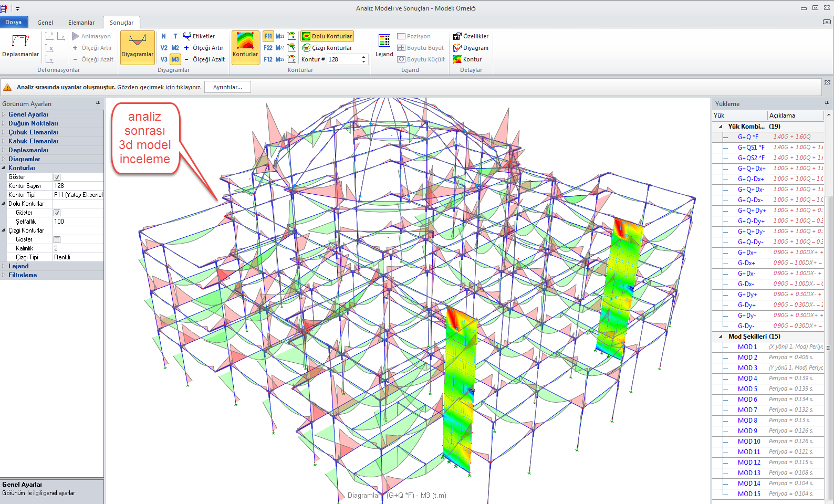834x504 pixels.
Task: Increase the Kontur # spinner value
Action: click(363, 57)
